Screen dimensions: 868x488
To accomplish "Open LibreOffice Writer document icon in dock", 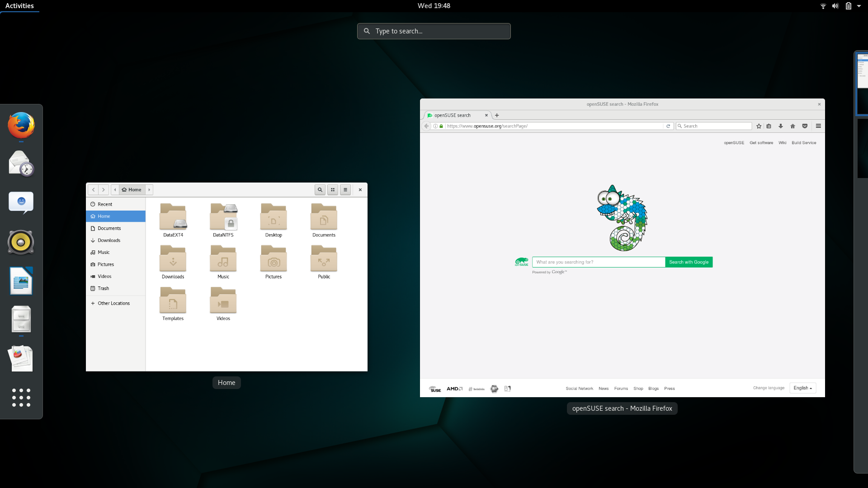I will (x=21, y=281).
